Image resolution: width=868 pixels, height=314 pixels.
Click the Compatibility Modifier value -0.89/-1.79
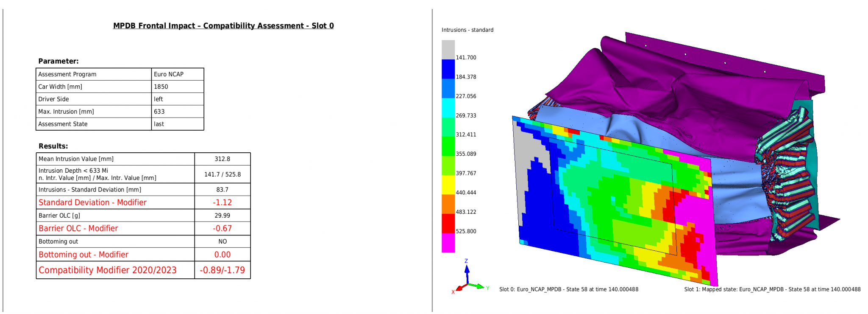tap(222, 270)
